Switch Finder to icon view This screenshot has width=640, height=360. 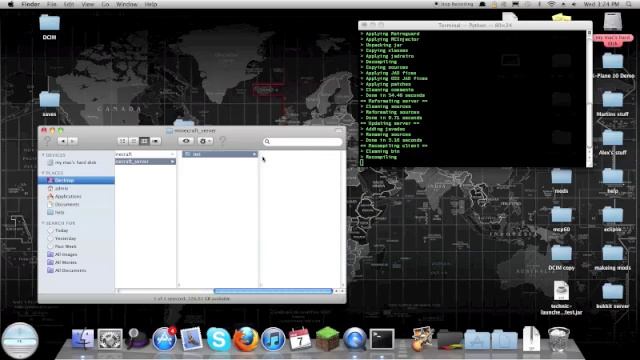point(122,141)
